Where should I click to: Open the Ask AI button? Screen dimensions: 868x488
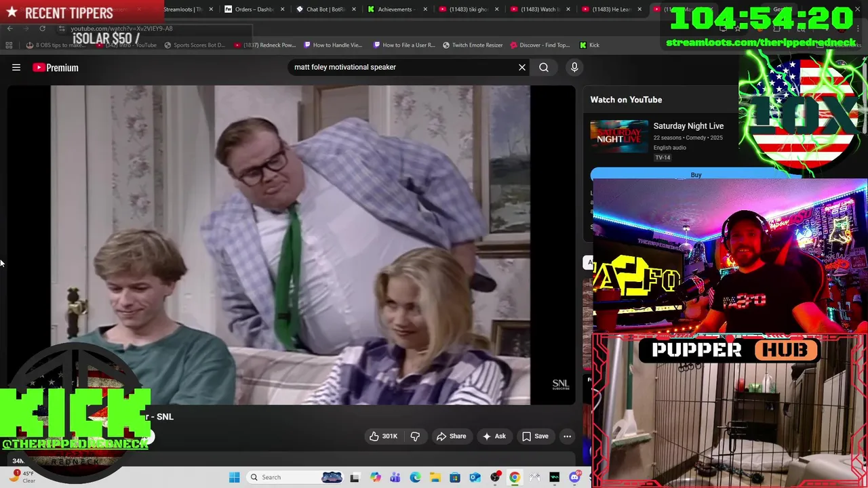(x=494, y=436)
